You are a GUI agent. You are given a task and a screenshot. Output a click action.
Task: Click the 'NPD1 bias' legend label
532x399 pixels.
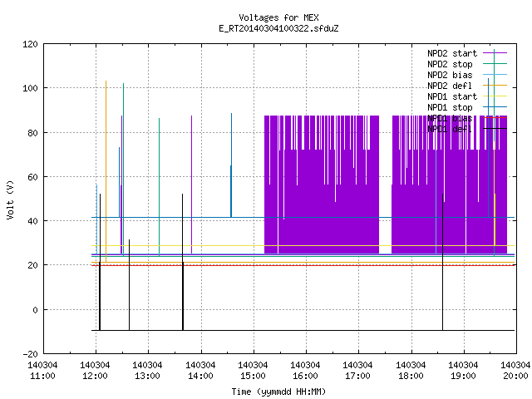pyautogui.click(x=450, y=118)
